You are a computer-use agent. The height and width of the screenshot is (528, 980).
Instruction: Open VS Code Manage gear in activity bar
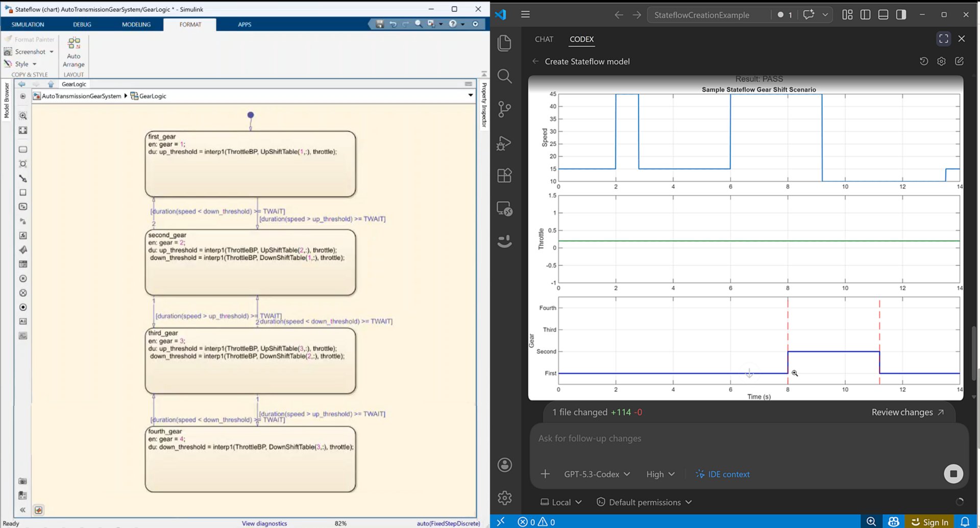click(x=504, y=498)
